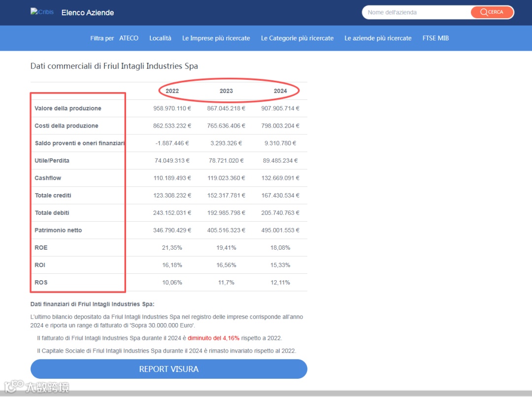532x397 pixels.
Task: Select ROE value 21,35%
Action: tap(172, 248)
